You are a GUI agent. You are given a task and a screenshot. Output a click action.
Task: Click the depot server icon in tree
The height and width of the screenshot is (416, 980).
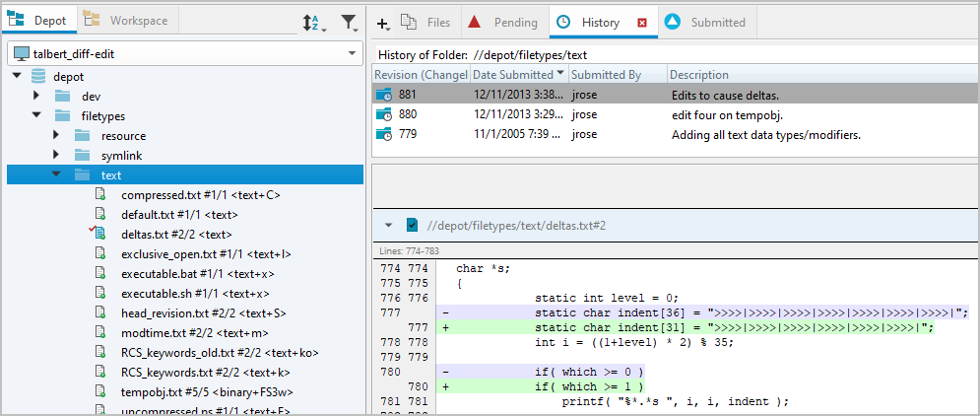tap(38, 76)
